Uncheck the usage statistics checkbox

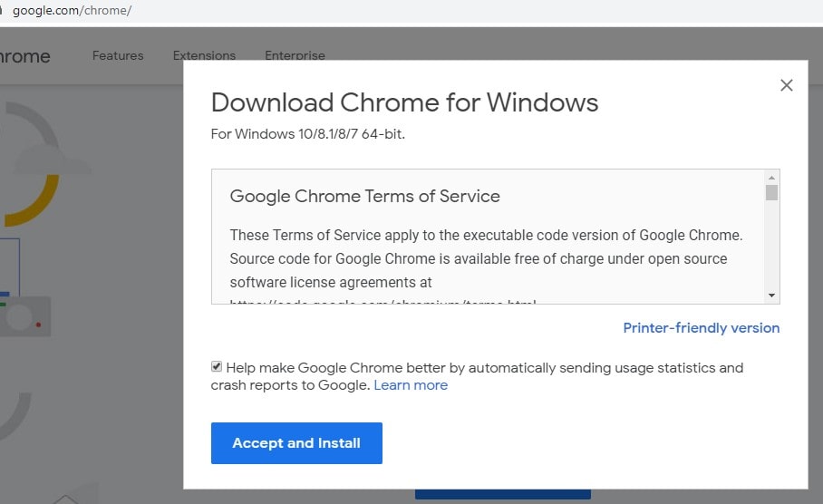[217, 367]
